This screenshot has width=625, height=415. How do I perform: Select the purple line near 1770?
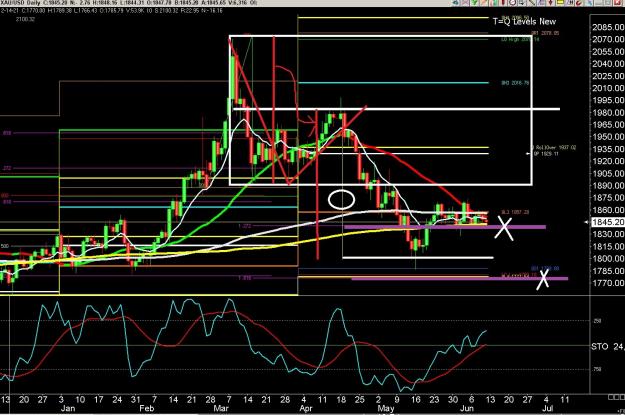click(460, 279)
